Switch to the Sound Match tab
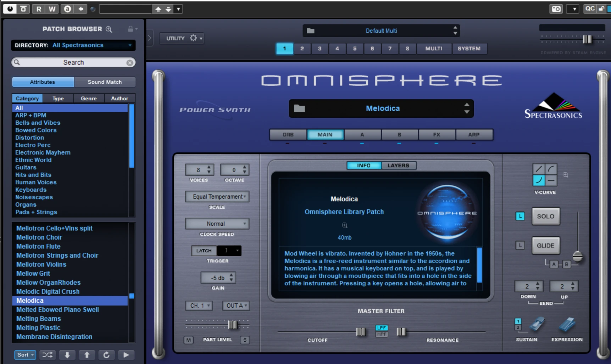This screenshot has width=611, height=364. click(x=105, y=82)
